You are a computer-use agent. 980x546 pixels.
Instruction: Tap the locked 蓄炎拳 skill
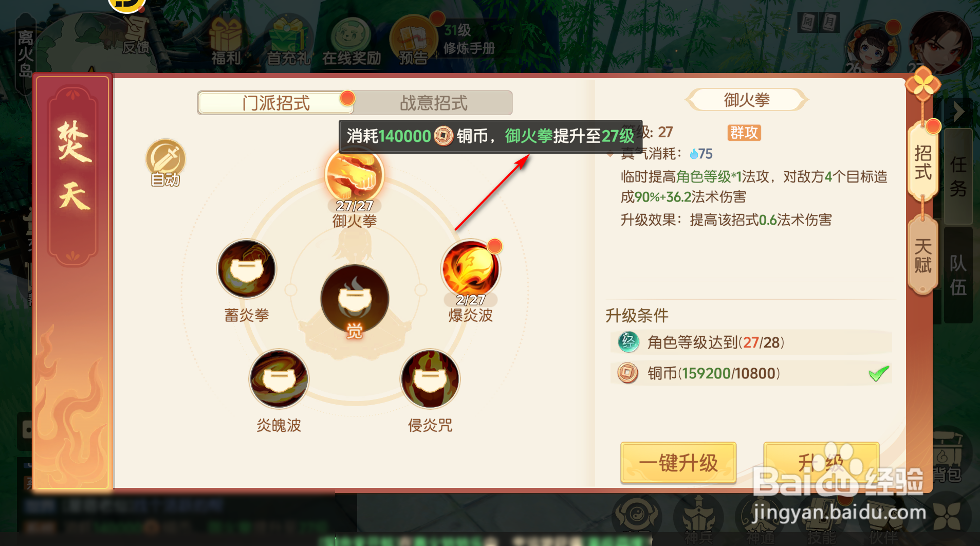(247, 268)
